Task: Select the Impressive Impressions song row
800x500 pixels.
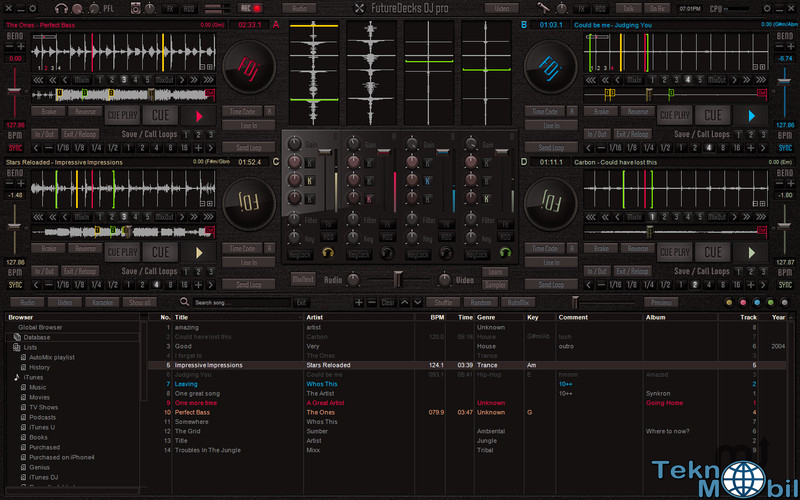Action: point(467,365)
